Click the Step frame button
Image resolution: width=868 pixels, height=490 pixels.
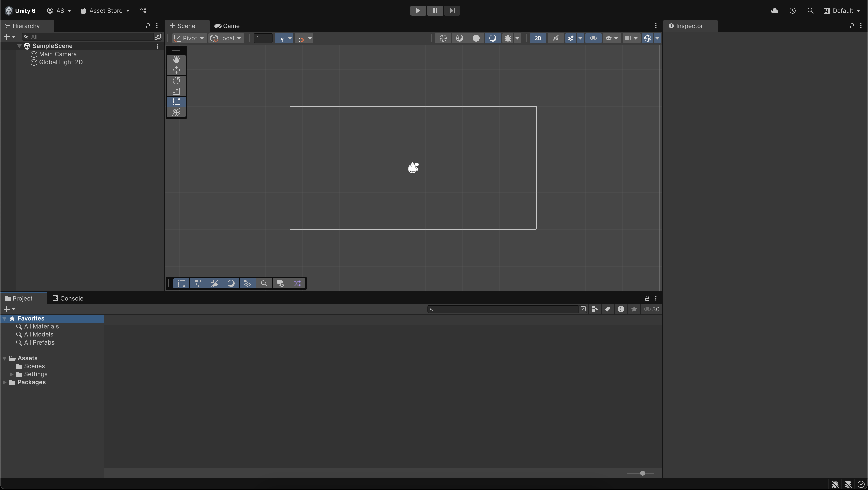(x=452, y=11)
